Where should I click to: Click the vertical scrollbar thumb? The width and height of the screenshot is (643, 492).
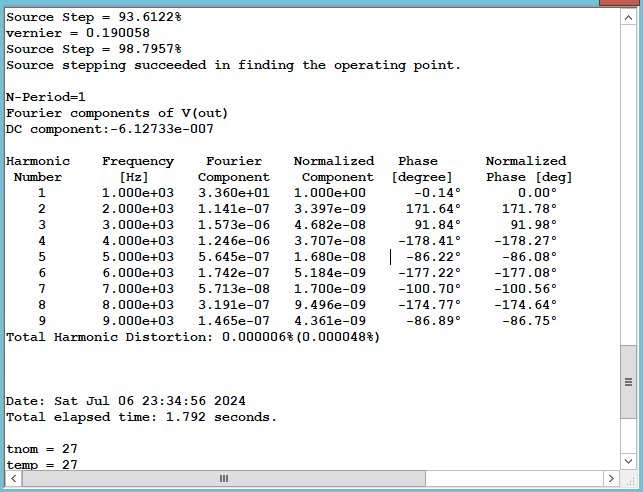coord(628,382)
